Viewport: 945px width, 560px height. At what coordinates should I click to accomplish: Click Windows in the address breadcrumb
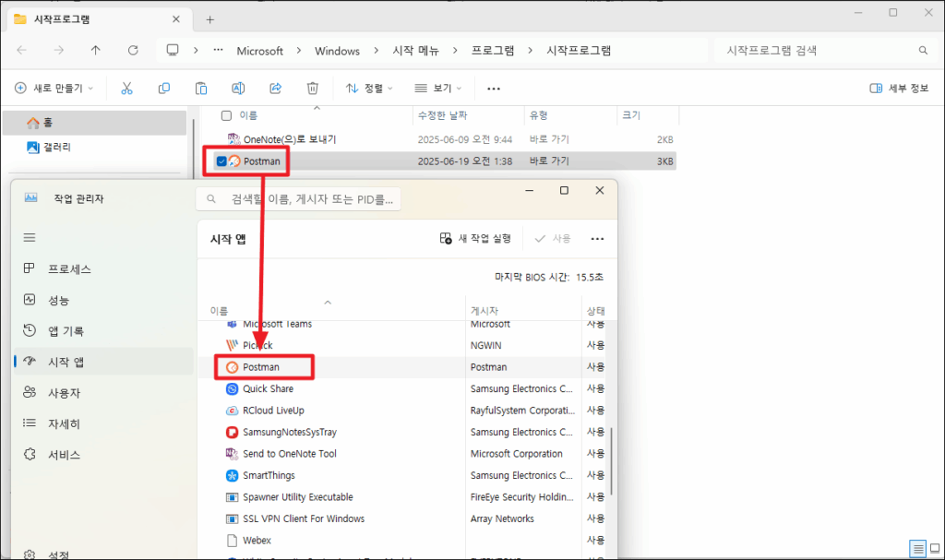(x=337, y=52)
